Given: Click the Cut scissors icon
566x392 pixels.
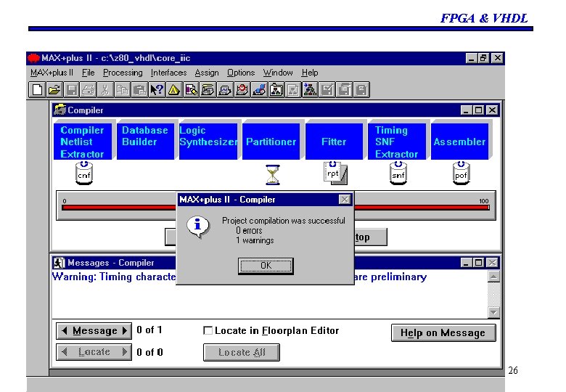Looking at the screenshot, I should click(x=105, y=90).
